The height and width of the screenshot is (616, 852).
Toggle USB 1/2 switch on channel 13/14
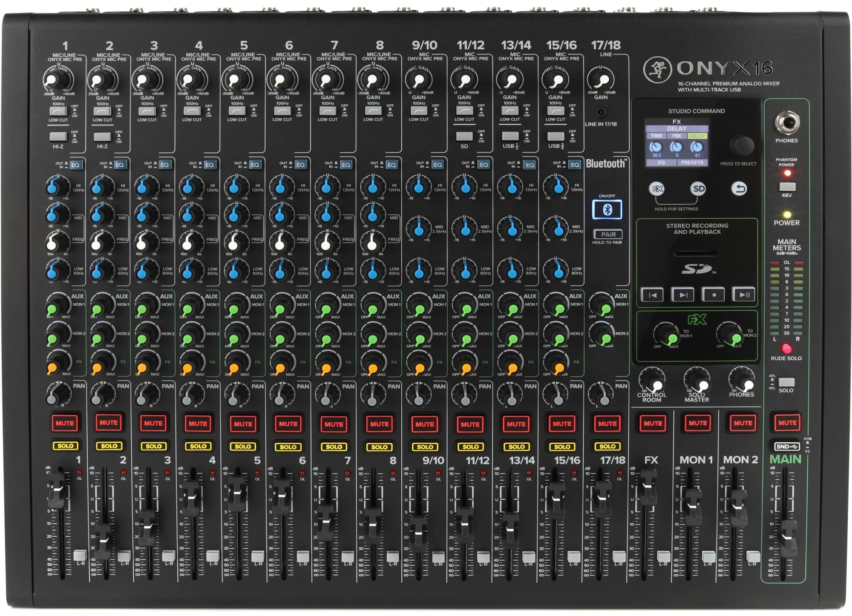click(x=510, y=136)
